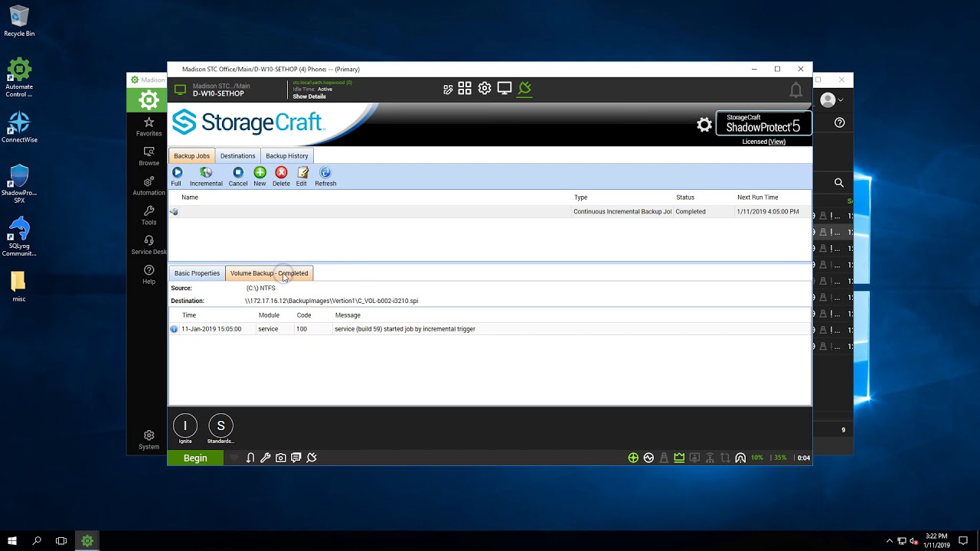Click the ShadowProtect 5 logo badge

(763, 123)
